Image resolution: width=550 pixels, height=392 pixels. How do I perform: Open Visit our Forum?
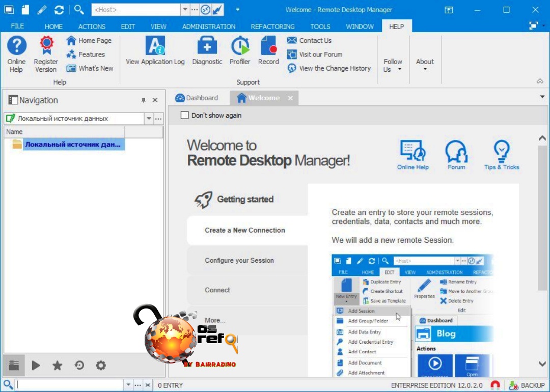pyautogui.click(x=315, y=54)
